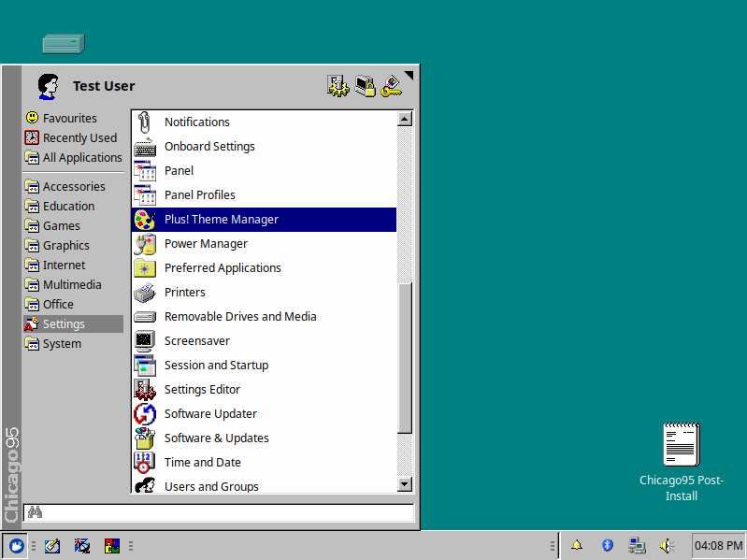Image resolution: width=747 pixels, height=560 pixels.
Task: Click the "Screensaver" label text
Action: coord(197,341)
